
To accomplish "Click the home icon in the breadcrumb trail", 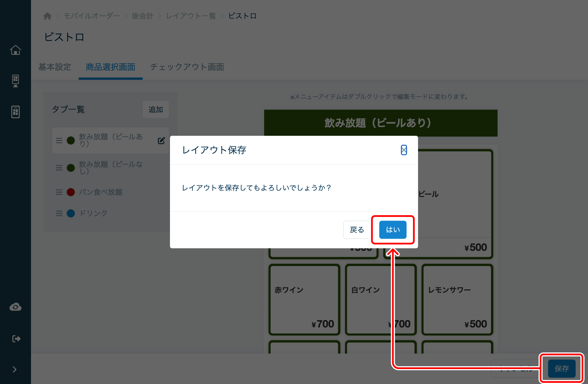I will click(x=47, y=16).
